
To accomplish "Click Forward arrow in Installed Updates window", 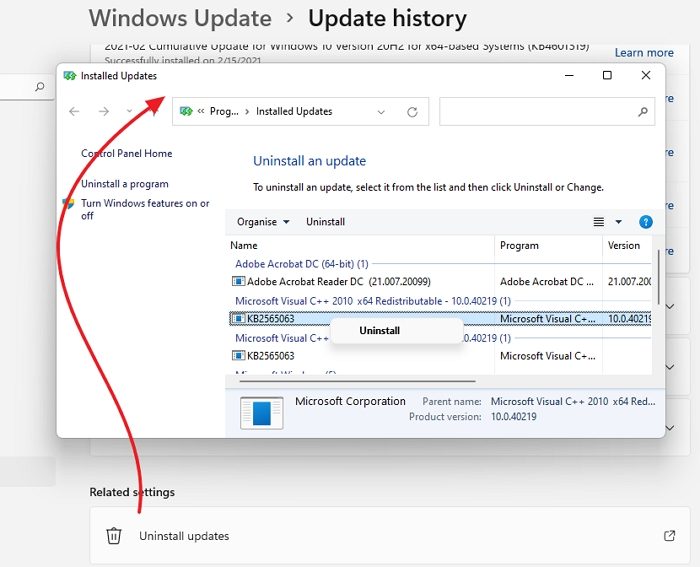I will tap(104, 111).
